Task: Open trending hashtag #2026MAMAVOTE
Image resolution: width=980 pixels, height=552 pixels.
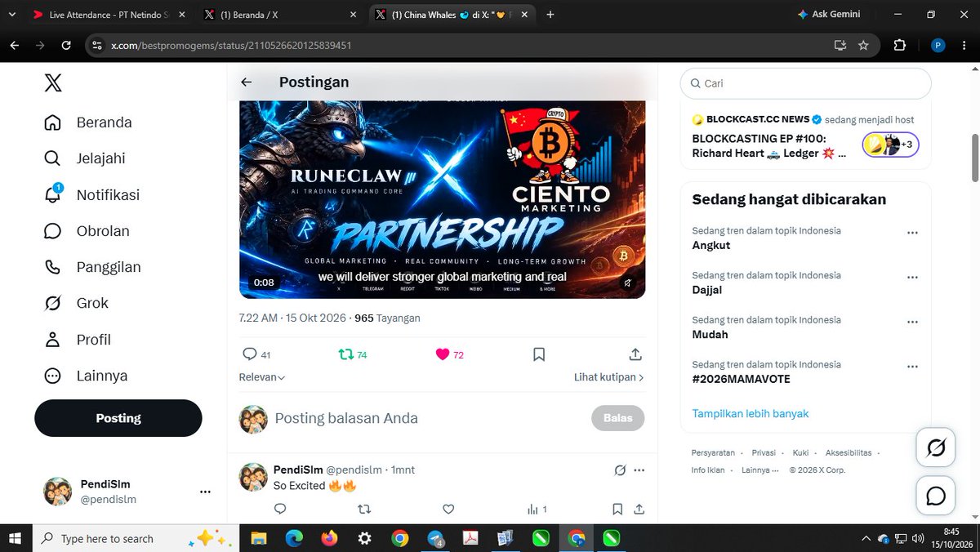Action: click(x=741, y=379)
